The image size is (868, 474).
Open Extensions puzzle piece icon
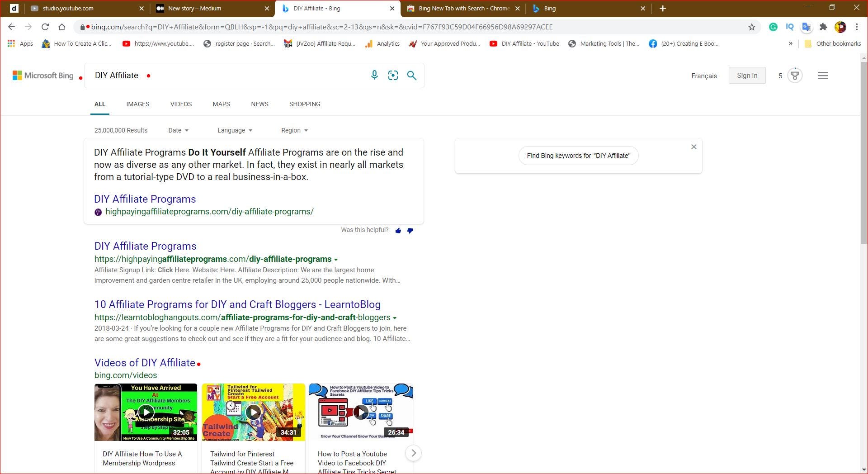823,27
